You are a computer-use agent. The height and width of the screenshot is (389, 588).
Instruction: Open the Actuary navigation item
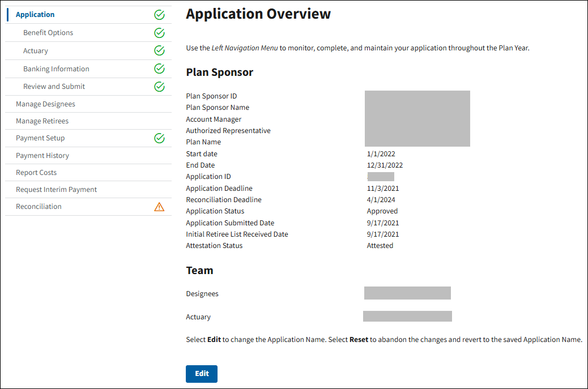36,51
